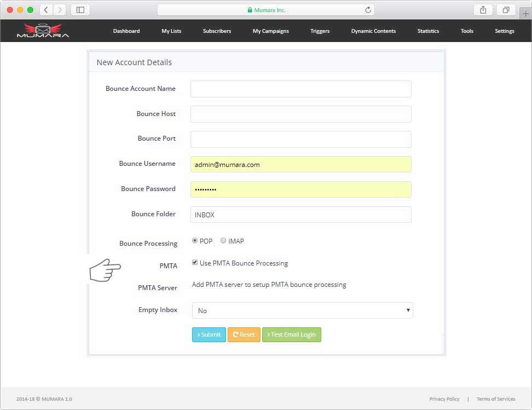Click Test Email Login

(x=291, y=334)
